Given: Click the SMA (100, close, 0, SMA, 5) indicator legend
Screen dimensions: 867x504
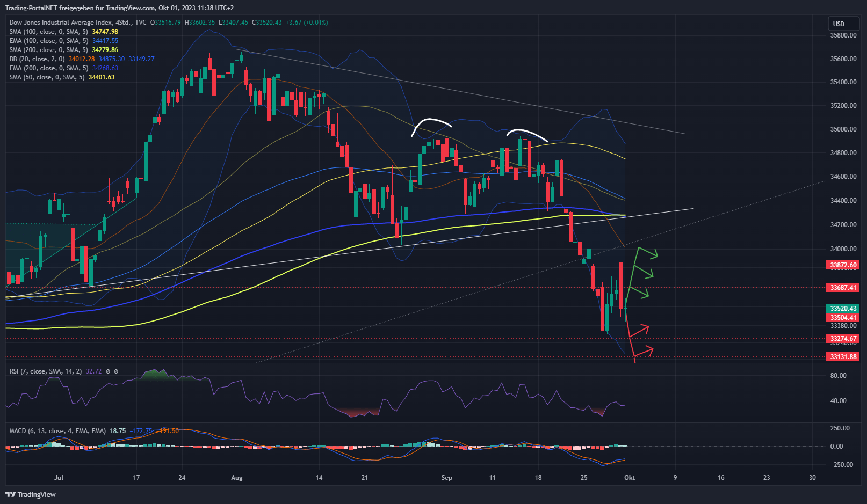Looking at the screenshot, I should [x=49, y=32].
